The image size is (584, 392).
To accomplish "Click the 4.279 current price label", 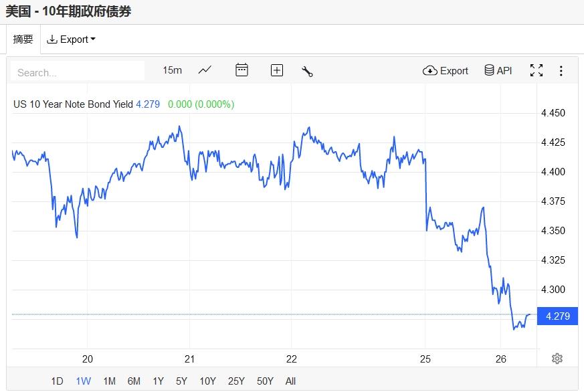I will (558, 316).
